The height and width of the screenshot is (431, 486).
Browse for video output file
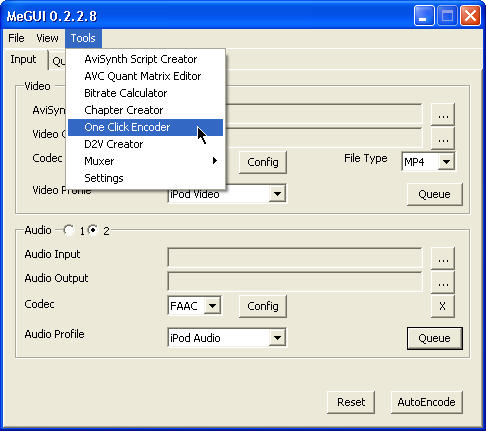pyautogui.click(x=443, y=139)
